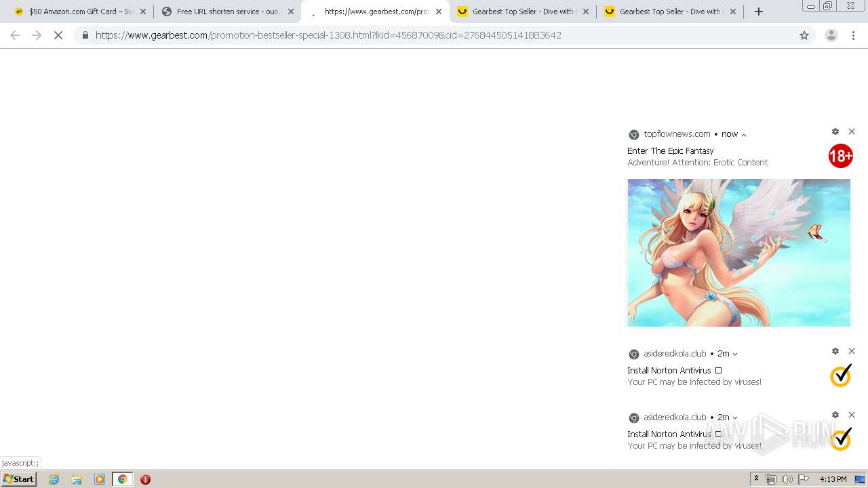Launch Internet Explorer from taskbar
Image resolution: width=868 pixels, height=488 pixels.
[x=54, y=479]
